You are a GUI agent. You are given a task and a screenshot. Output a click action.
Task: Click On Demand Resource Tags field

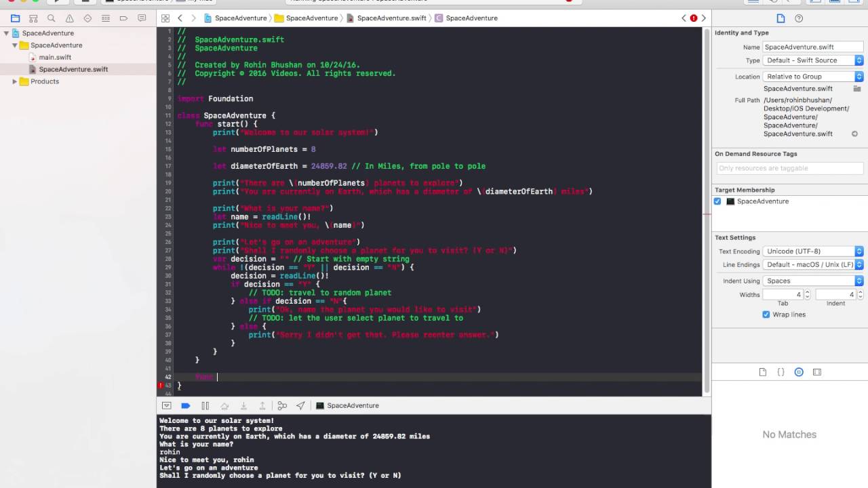789,168
